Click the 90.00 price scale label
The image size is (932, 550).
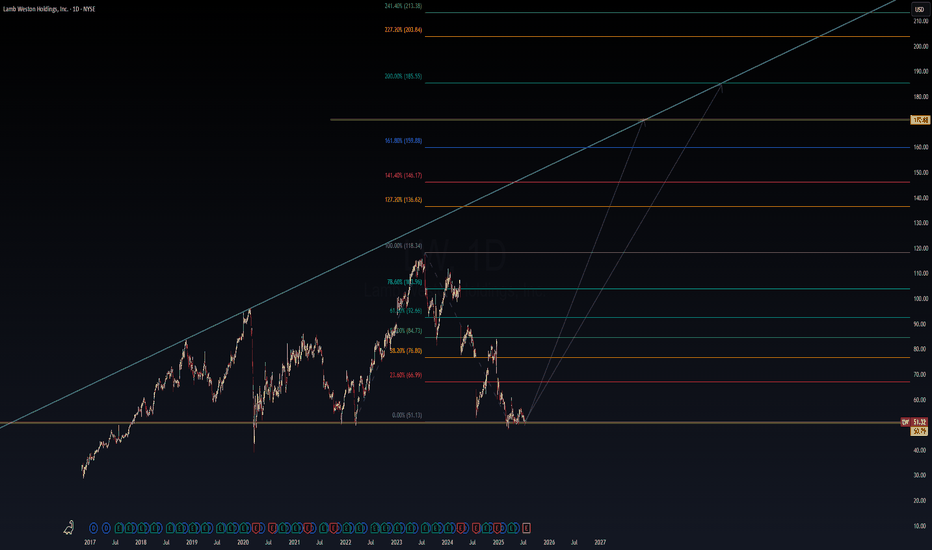point(922,324)
